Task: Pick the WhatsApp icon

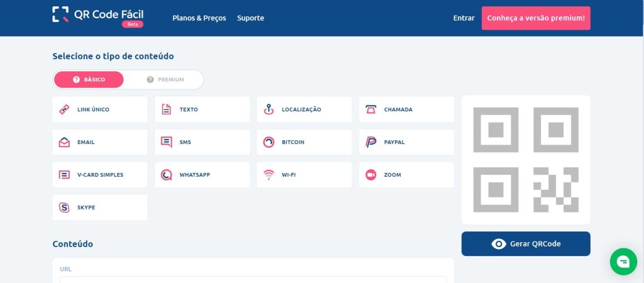Action: tap(166, 175)
